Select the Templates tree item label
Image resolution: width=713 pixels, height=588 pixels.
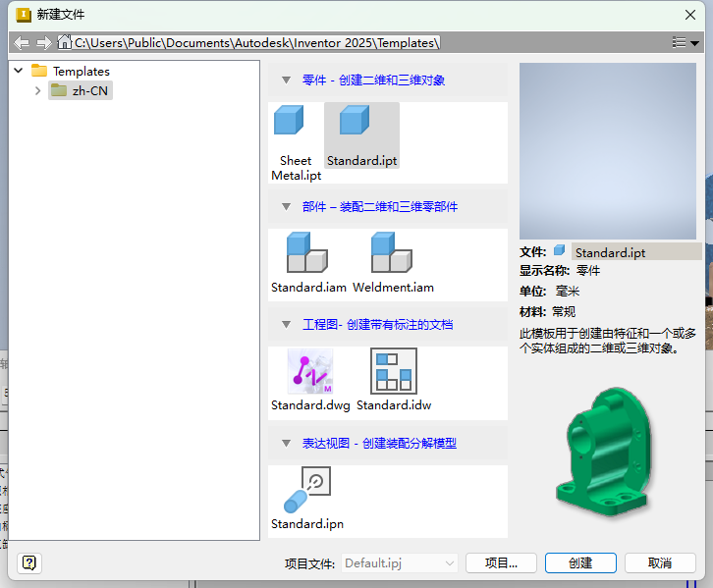point(82,72)
